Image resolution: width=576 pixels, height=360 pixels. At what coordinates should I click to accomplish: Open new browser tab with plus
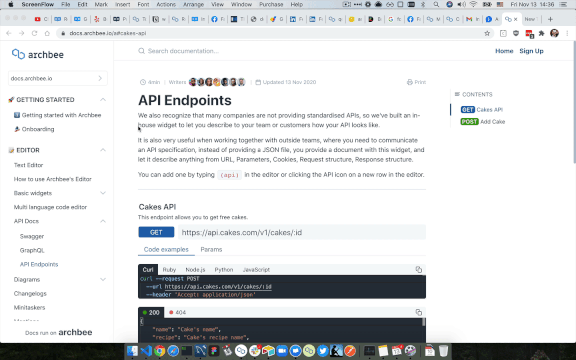click(550, 19)
